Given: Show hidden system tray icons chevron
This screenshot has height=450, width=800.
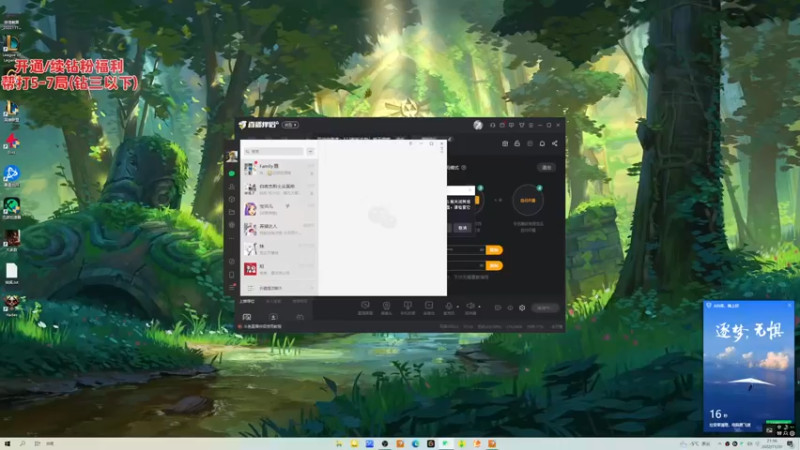Looking at the screenshot, I should click(720, 444).
